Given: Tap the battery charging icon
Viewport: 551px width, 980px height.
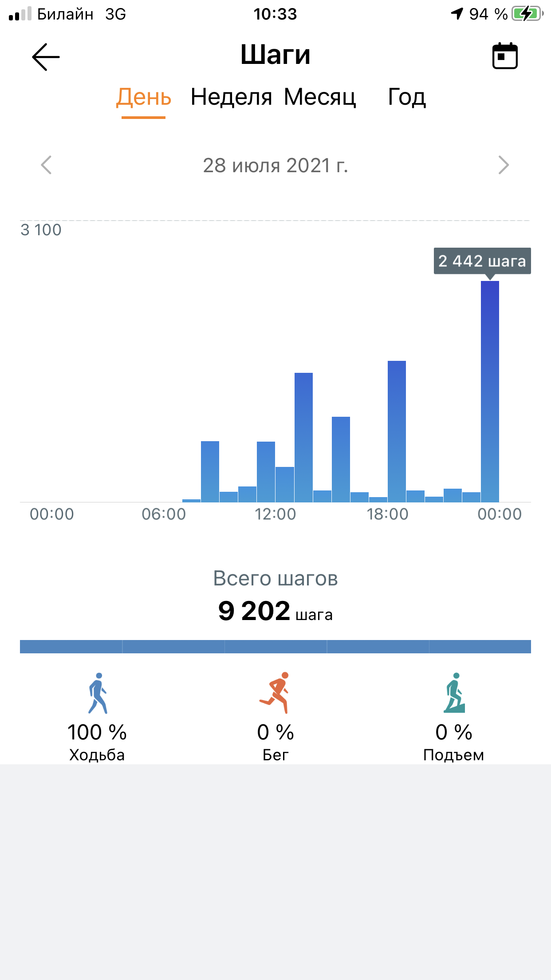Looking at the screenshot, I should (x=527, y=14).
